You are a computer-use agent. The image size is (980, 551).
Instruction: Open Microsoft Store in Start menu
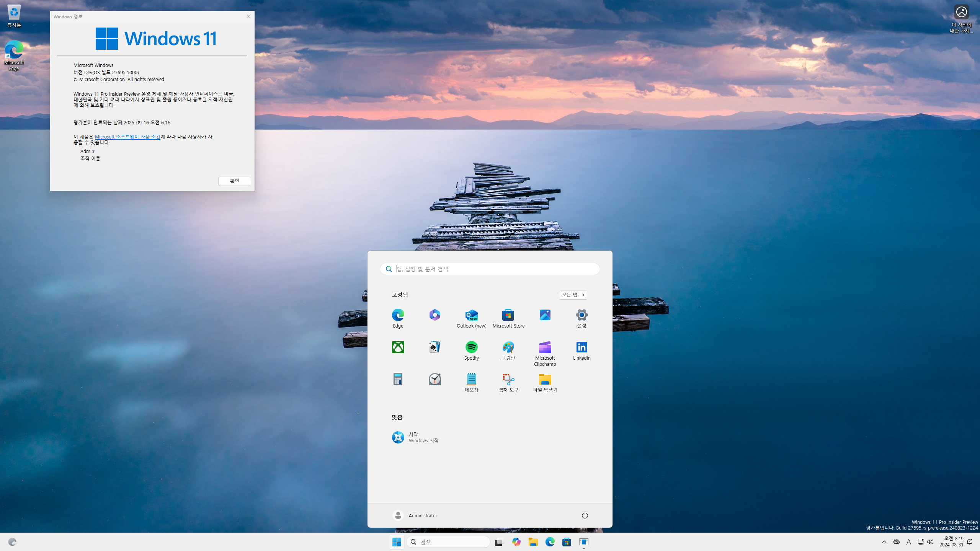tap(508, 315)
